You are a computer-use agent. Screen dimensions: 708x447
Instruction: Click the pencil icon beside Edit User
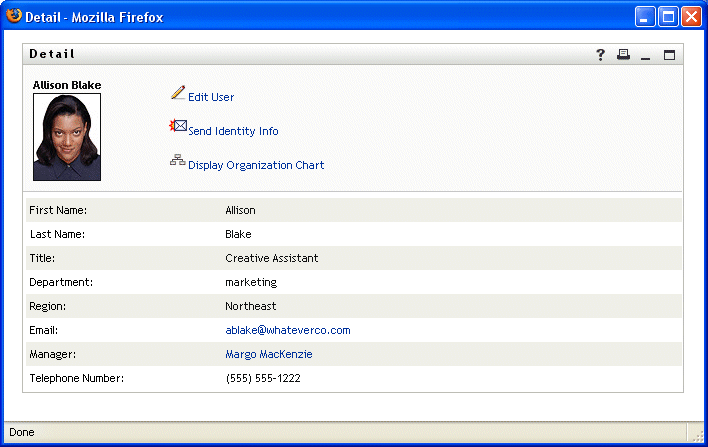click(x=178, y=93)
